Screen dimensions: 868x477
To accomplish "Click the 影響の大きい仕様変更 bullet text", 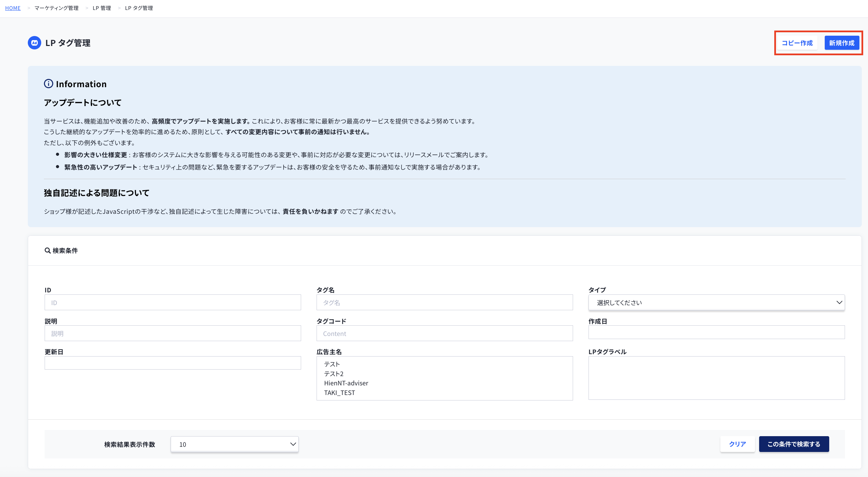I will (95, 155).
